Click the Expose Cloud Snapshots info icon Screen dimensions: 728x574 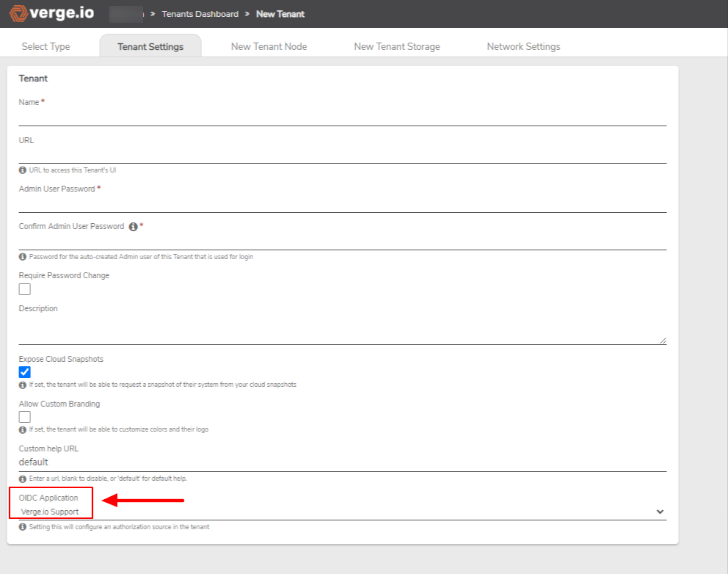[23, 384]
